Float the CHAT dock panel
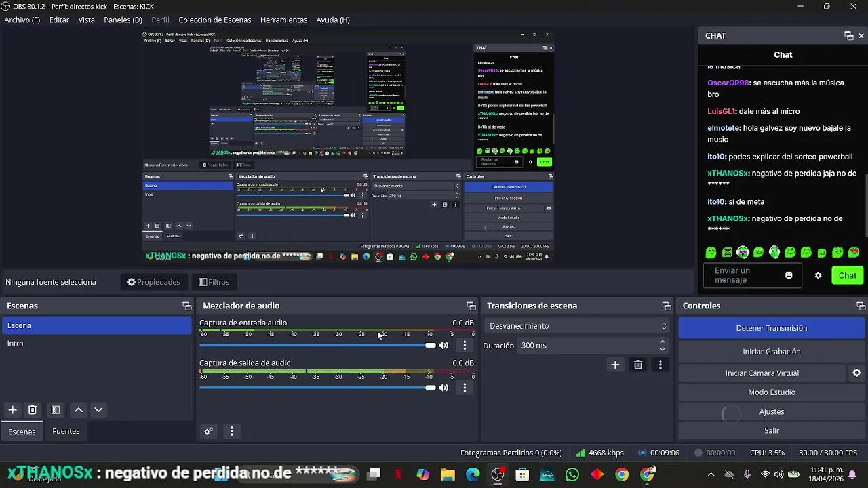The image size is (868, 488). [x=848, y=35]
